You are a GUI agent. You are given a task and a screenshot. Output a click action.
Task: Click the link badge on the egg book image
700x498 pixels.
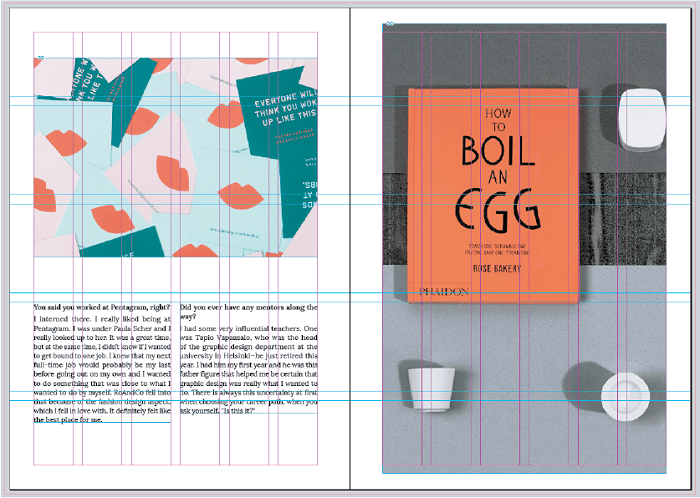390,24
